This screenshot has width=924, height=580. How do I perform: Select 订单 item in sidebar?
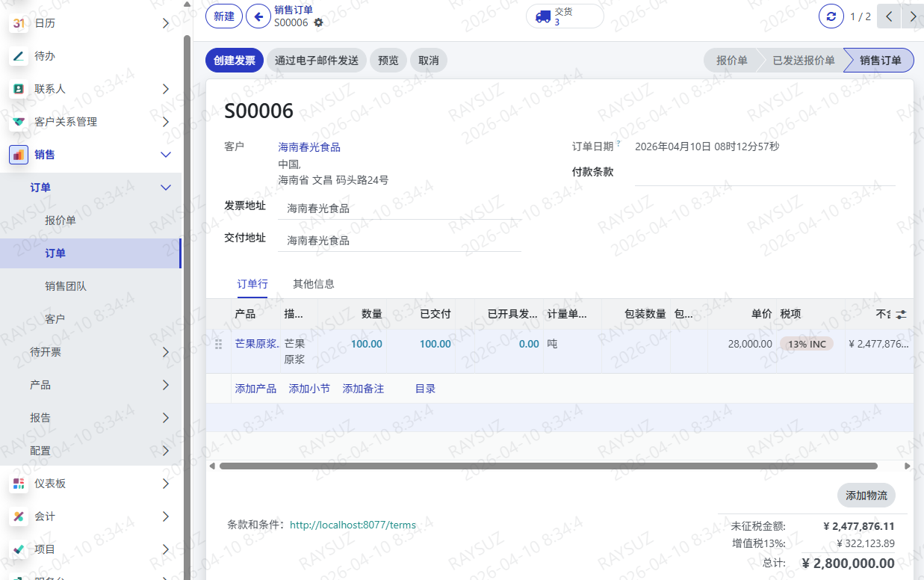pyautogui.click(x=90, y=253)
